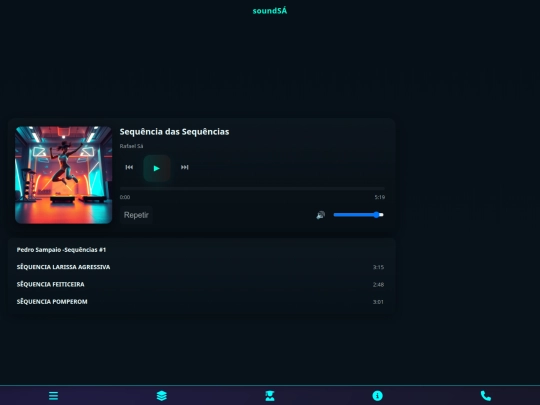Open the hamburger menu icon

53,396
